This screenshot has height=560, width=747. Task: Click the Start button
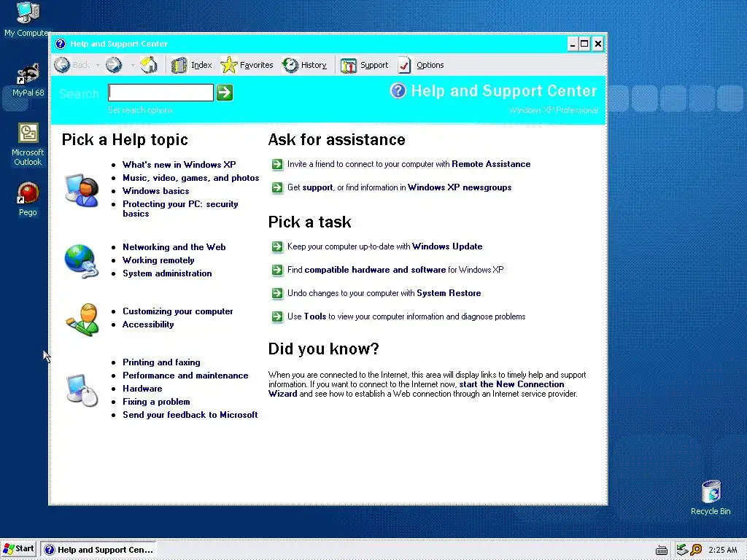(18, 548)
